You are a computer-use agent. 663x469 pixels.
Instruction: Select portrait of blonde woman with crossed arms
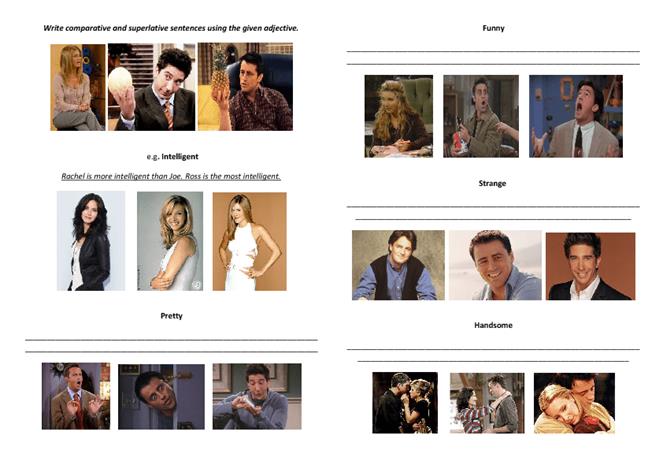tap(170, 241)
